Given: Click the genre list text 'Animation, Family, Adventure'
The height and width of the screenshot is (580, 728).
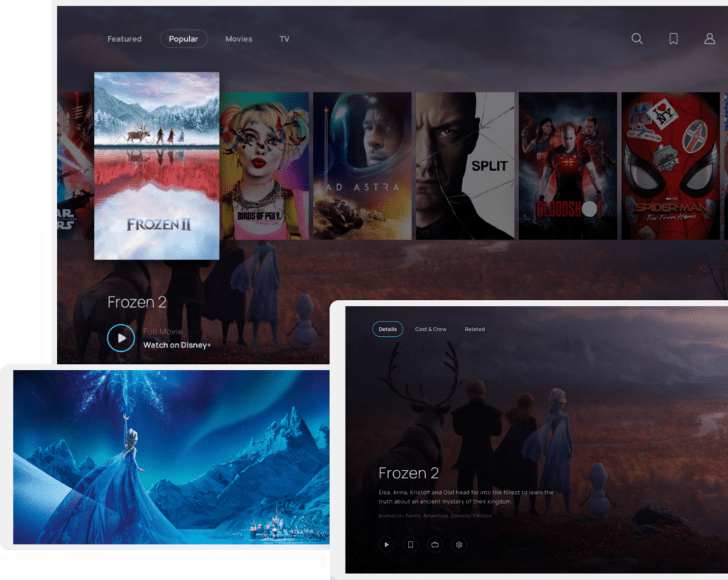Looking at the screenshot, I should 434,515.
